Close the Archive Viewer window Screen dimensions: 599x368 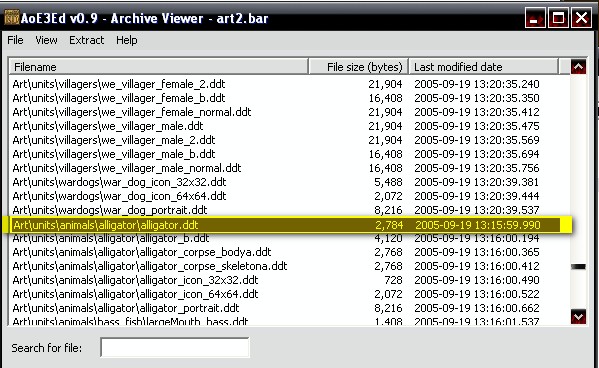pos(581,18)
